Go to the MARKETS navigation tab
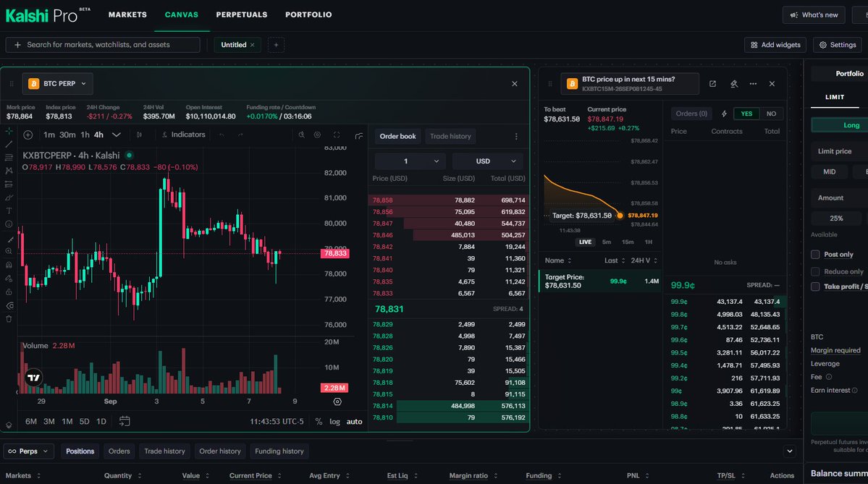 point(128,15)
